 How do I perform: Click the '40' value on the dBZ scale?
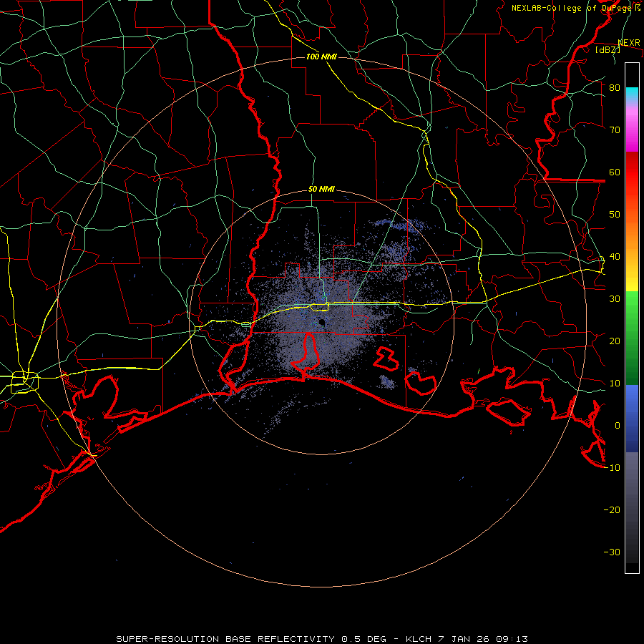point(615,257)
